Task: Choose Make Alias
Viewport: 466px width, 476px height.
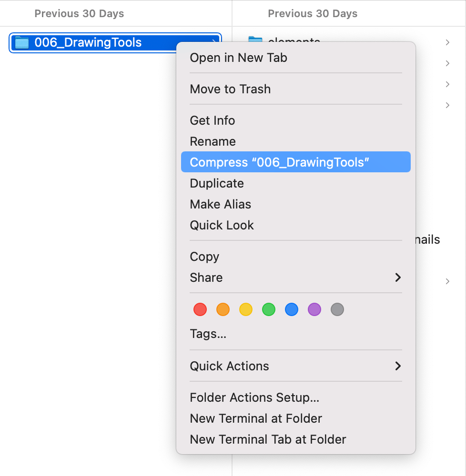Action: click(295, 204)
